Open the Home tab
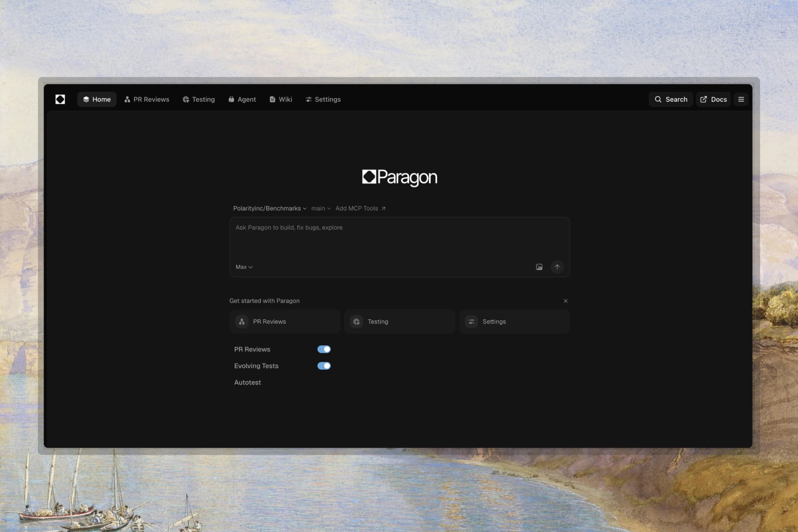The height and width of the screenshot is (532, 798). coord(97,99)
